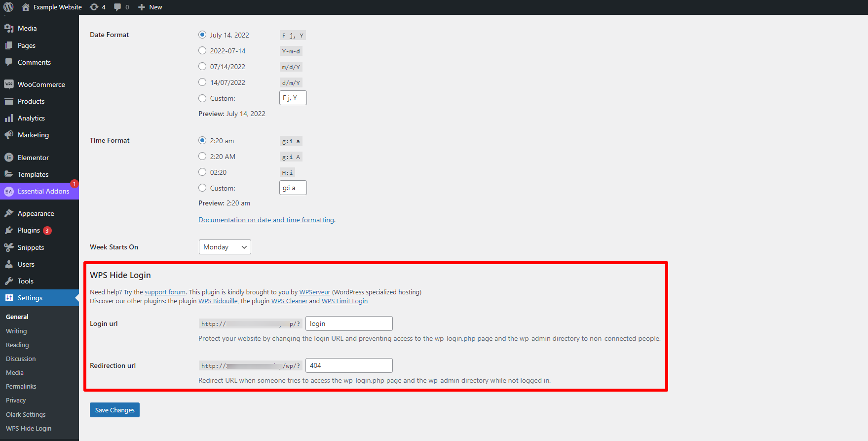The height and width of the screenshot is (441, 868).
Task: Select the 2:20 AM uppercase time format
Action: (202, 156)
